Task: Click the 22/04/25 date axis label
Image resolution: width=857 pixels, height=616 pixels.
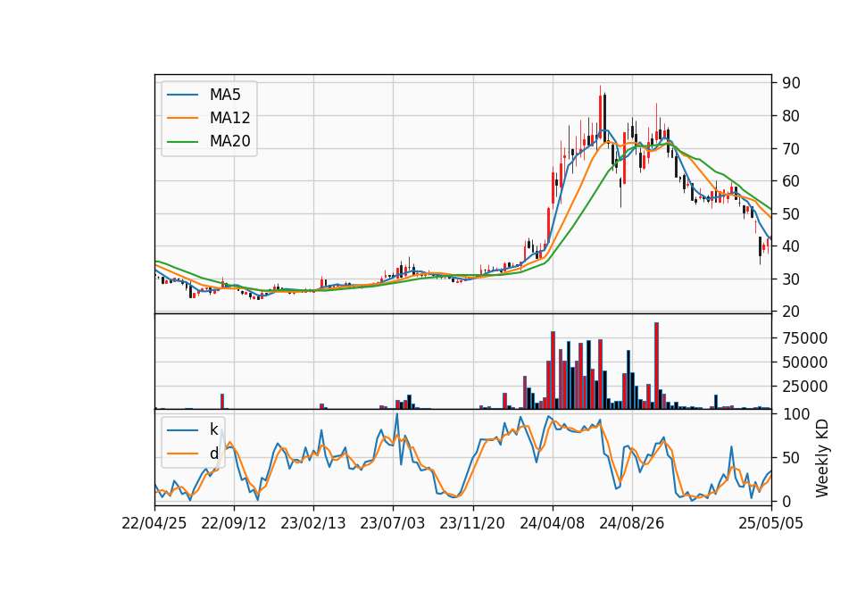Action: pyautogui.click(x=154, y=523)
